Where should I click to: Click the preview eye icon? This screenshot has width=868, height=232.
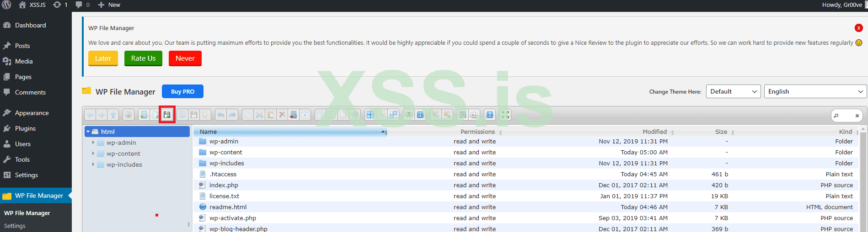tap(408, 115)
